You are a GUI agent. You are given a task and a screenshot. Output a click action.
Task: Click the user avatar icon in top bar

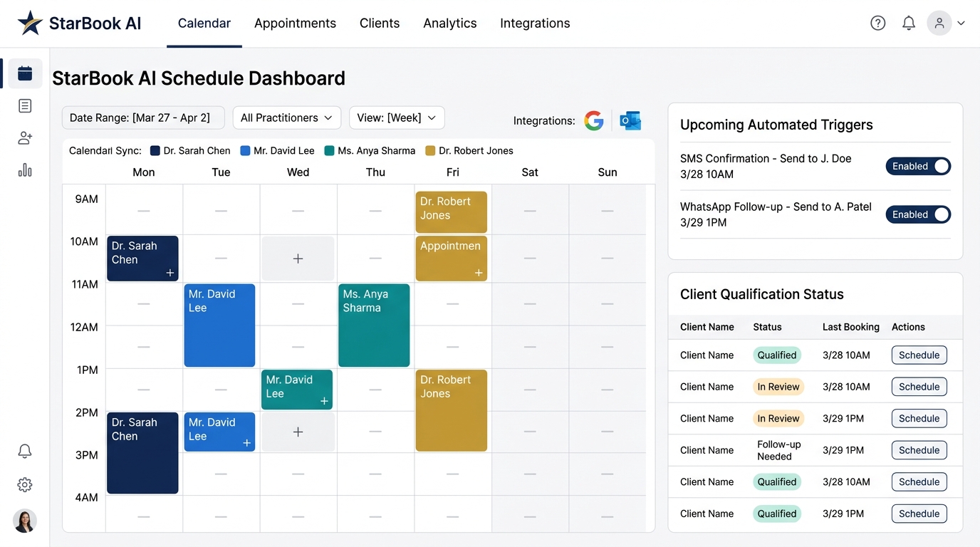(939, 23)
